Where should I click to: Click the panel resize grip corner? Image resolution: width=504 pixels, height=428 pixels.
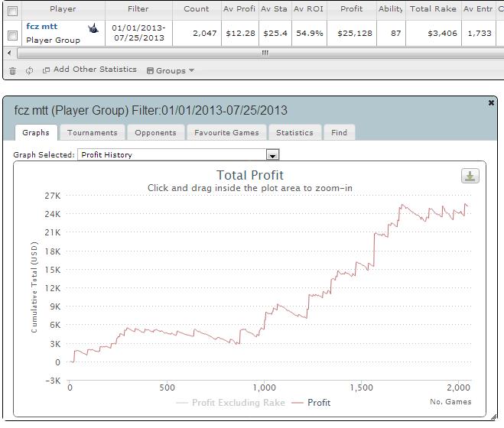[494, 417]
